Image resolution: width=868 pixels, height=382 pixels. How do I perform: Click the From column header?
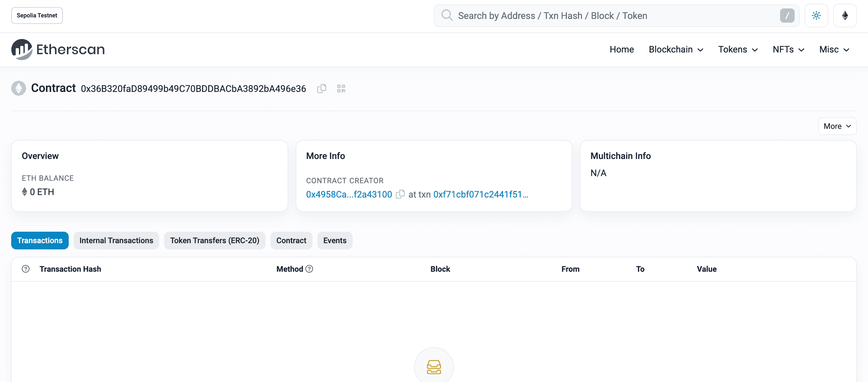click(570, 269)
